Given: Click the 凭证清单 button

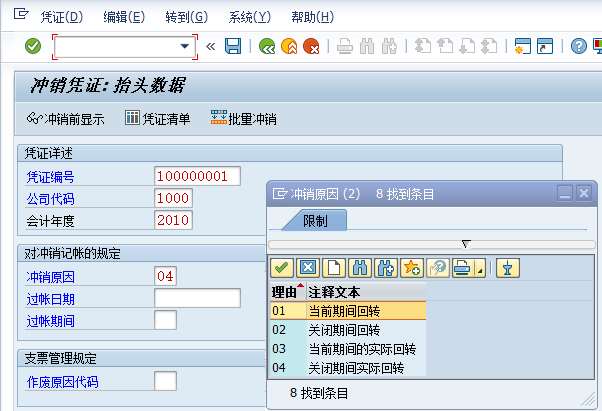Looking at the screenshot, I should point(157,119).
